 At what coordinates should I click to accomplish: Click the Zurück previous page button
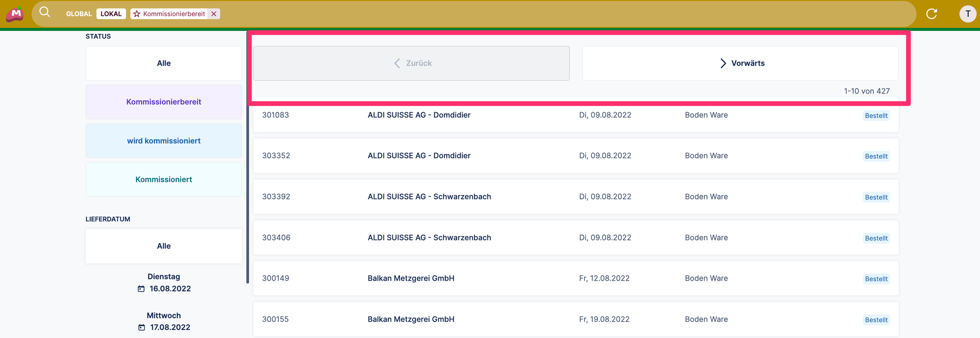[x=411, y=63]
